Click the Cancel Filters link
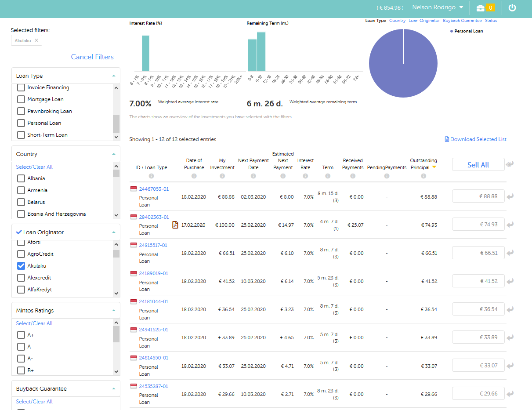The height and width of the screenshot is (410, 532). click(92, 57)
